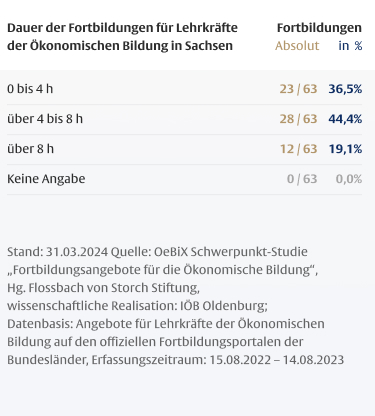Click the Absolut column label
Image resolution: width=375 pixels, height=416 pixels.
297,46
